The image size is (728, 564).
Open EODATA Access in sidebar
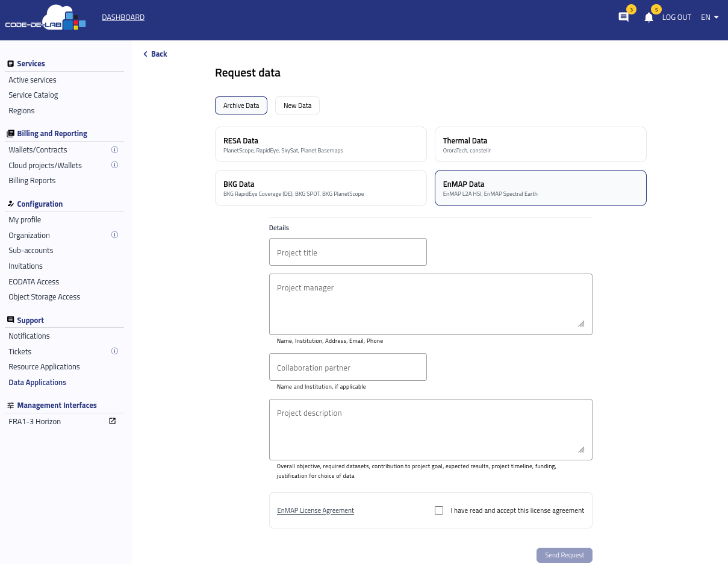tap(34, 282)
